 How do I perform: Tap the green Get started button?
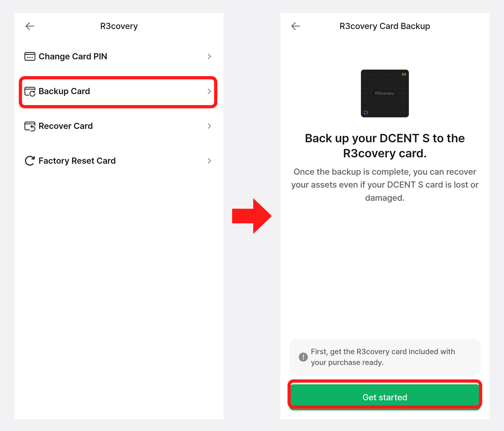pos(385,397)
